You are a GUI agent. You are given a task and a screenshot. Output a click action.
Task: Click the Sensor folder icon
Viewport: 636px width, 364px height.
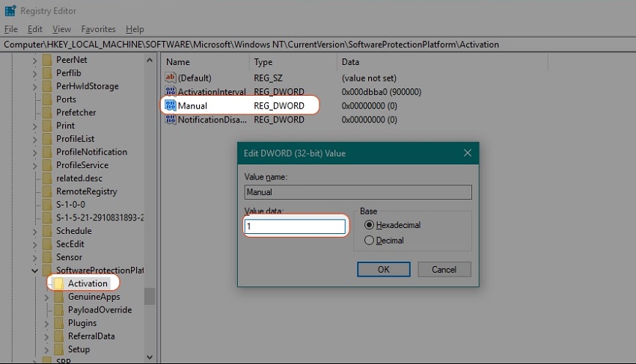(x=47, y=257)
